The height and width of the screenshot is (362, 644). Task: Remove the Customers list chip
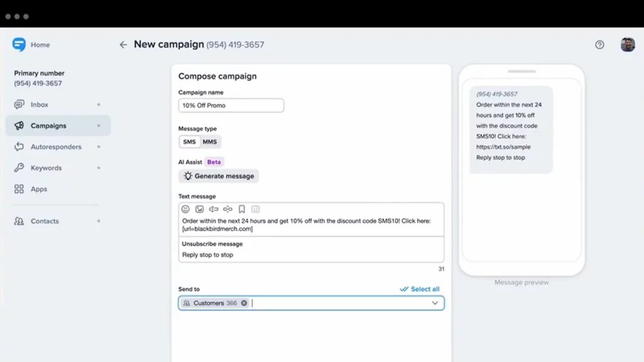[x=244, y=303]
